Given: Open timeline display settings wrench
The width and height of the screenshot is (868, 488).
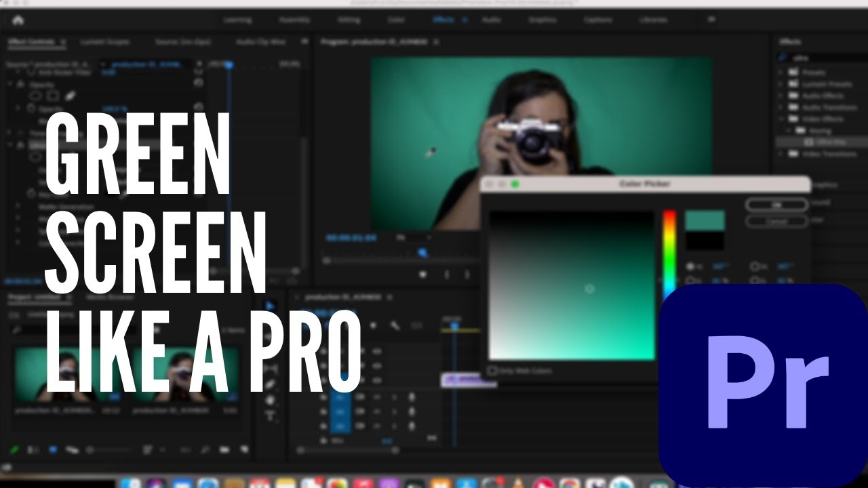Looking at the screenshot, I should 395,326.
